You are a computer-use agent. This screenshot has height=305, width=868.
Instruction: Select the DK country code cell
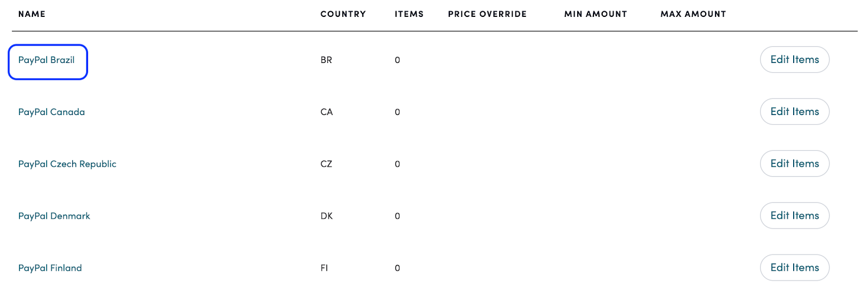point(327,216)
